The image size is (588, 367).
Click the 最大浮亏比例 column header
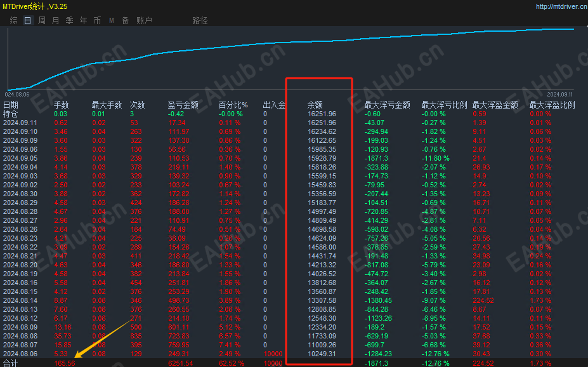pos(445,105)
